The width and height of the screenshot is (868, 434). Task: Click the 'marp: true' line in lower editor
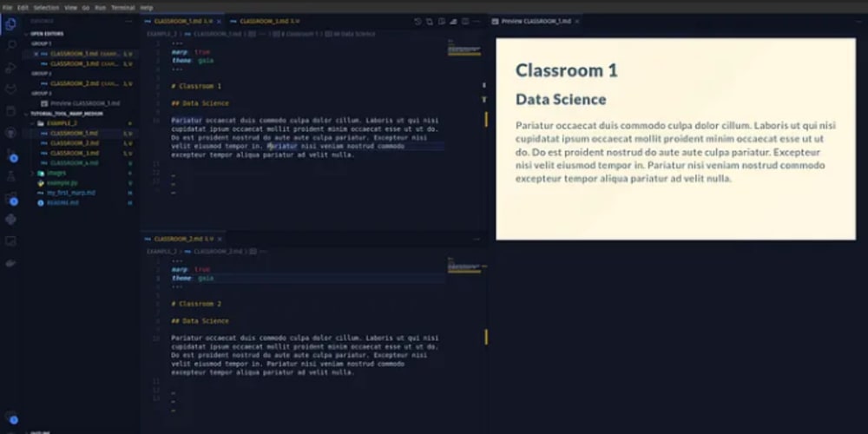(x=190, y=270)
